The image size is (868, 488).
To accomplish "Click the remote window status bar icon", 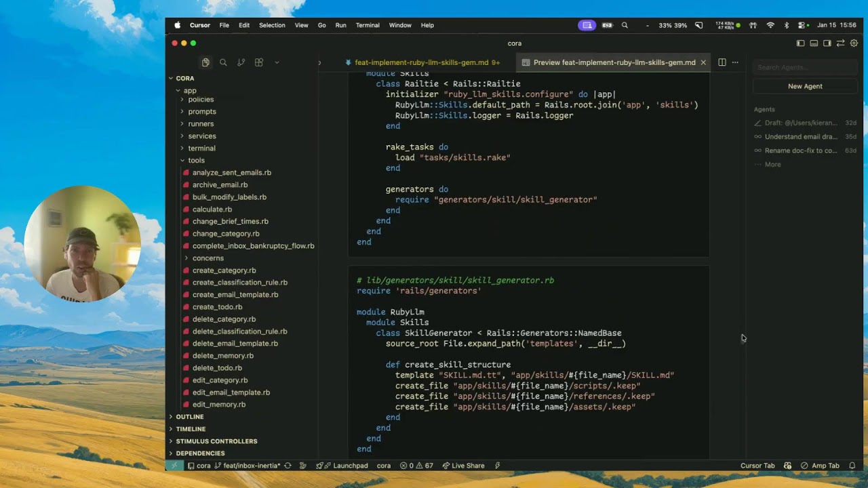I will [174, 466].
